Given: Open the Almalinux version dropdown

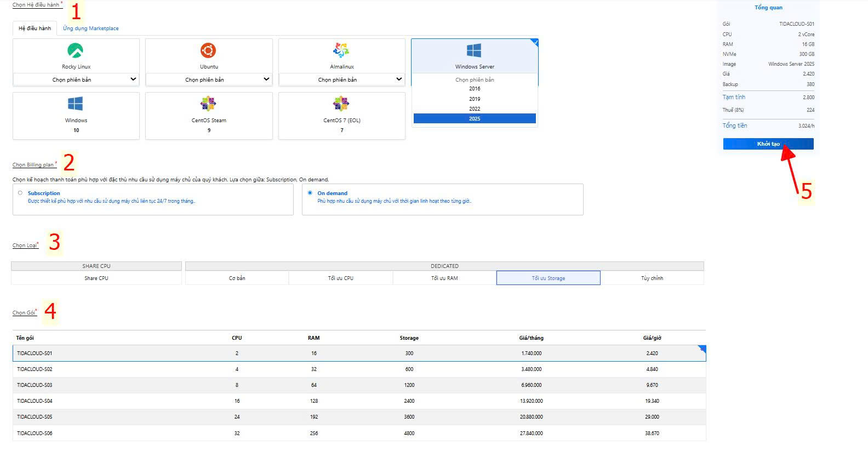Looking at the screenshot, I should point(342,79).
